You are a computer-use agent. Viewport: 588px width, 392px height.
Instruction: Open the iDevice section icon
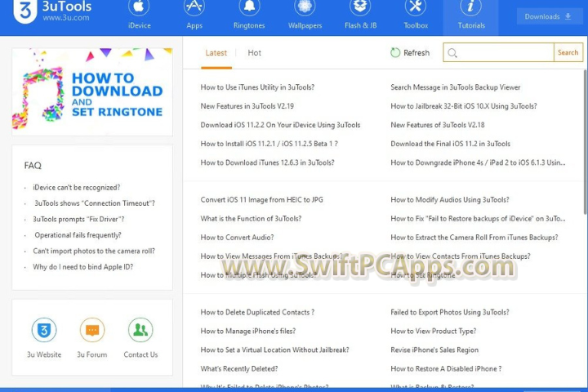[139, 7]
